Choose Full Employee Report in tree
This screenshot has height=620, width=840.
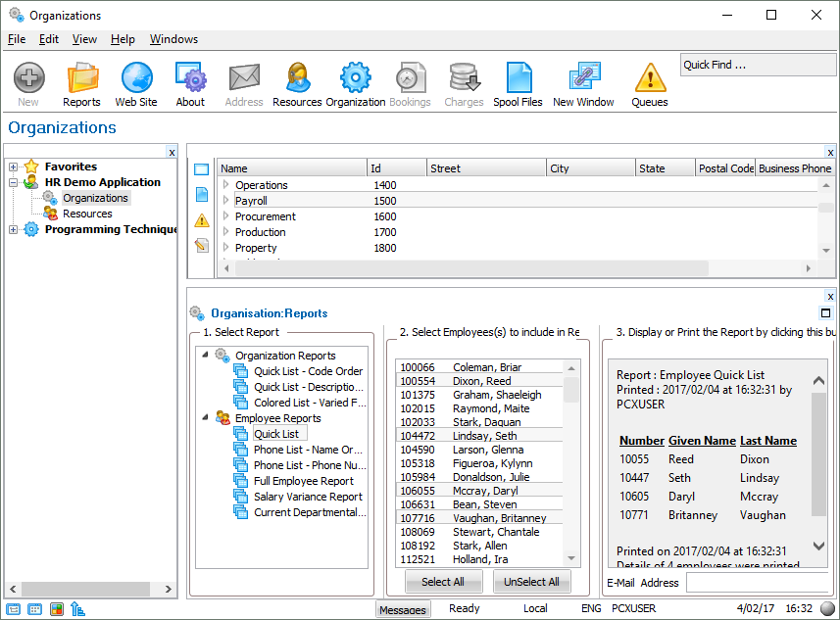click(x=303, y=481)
